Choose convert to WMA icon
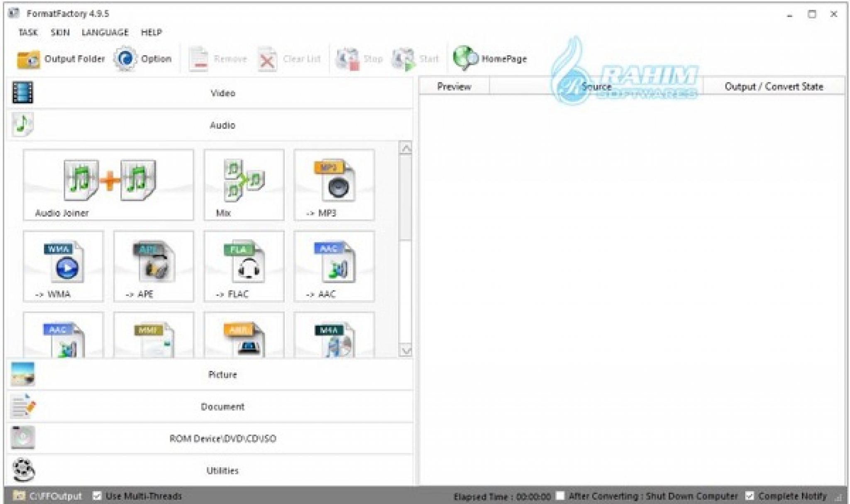The image size is (850, 504). [x=63, y=266]
